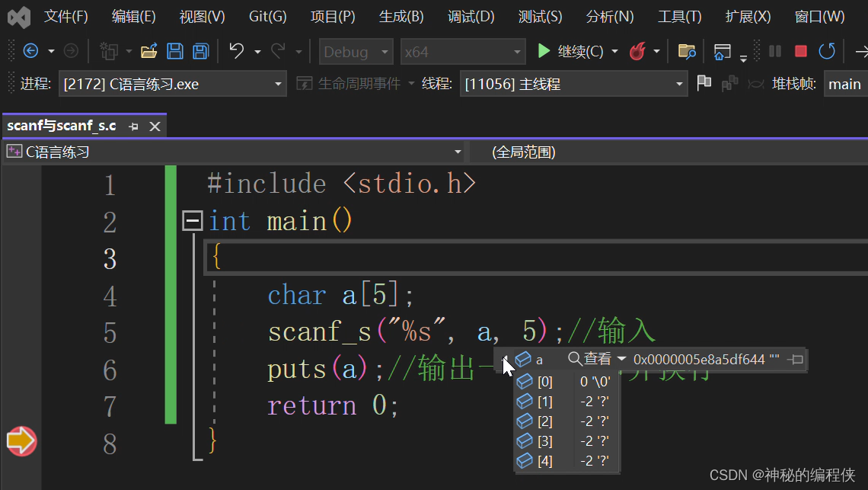Pin the scanf与scanf_s.c tab
Image resolution: width=868 pixels, height=490 pixels.
pyautogui.click(x=134, y=126)
